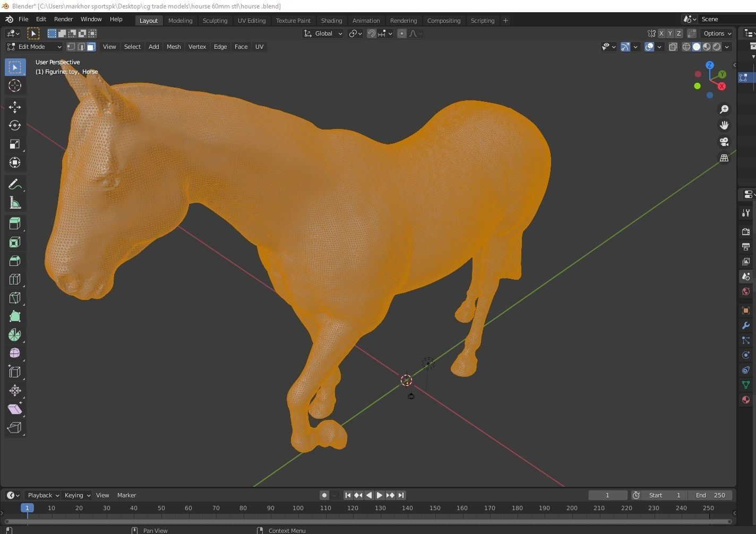Select the Measure tool

click(15, 202)
